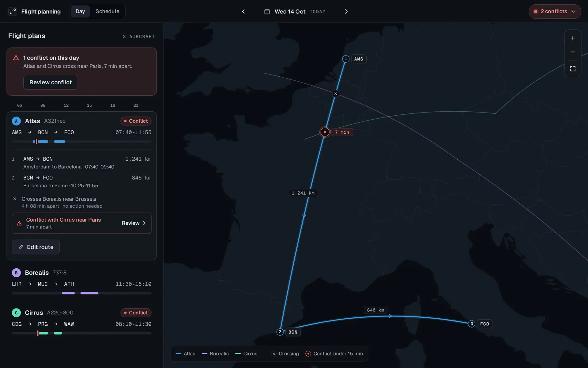Click the 1,241 km distance label on map
588x368 pixels.
(303, 193)
